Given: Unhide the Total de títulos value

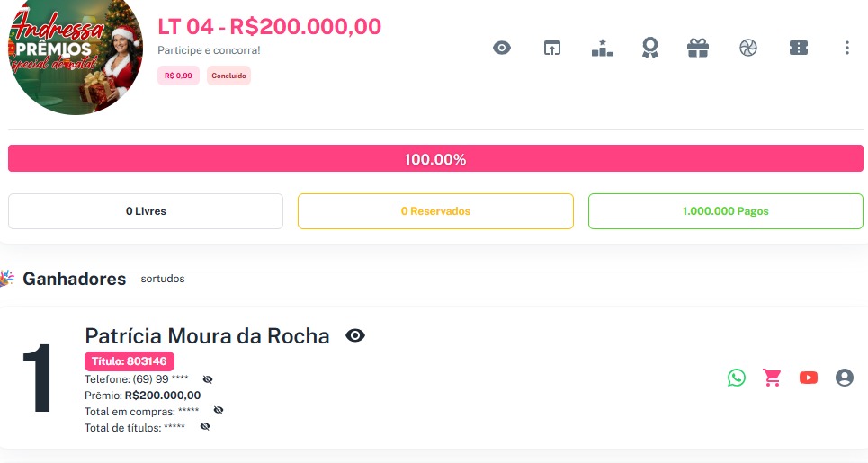Looking at the screenshot, I should point(205,426).
